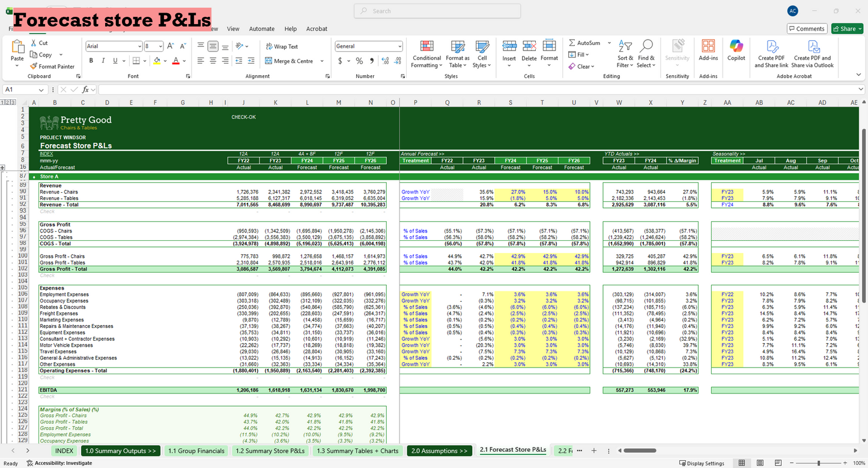Image resolution: width=868 pixels, height=468 pixels.
Task: Switch to the 2.0 Assumptions sheet tab
Action: click(439, 450)
